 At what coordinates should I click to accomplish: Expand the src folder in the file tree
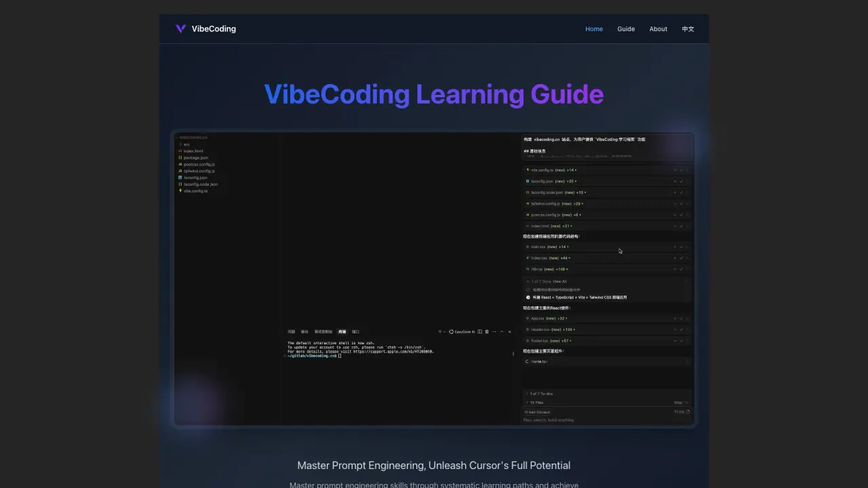click(184, 144)
